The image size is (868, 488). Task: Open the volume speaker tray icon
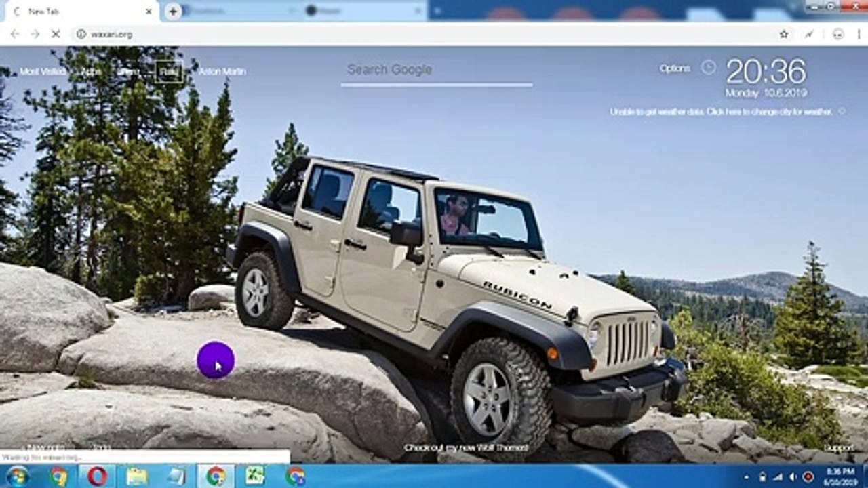click(x=793, y=476)
